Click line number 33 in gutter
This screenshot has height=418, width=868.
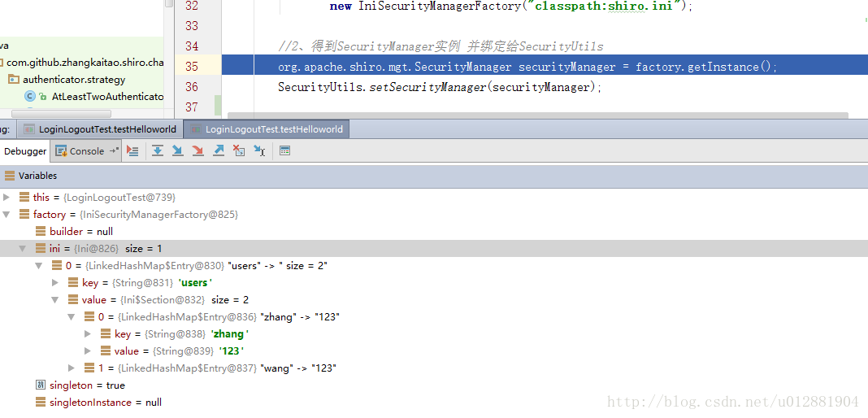(x=192, y=26)
